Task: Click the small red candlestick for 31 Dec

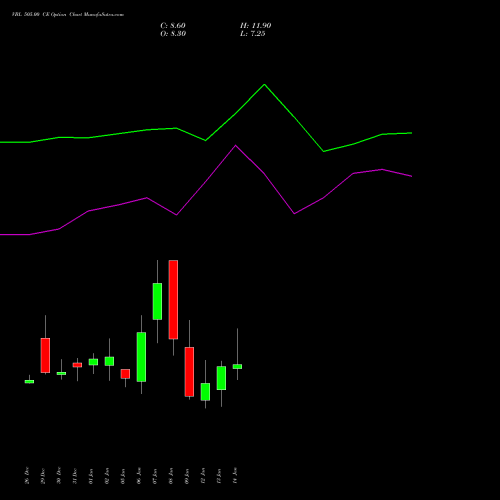Action: 77,365
